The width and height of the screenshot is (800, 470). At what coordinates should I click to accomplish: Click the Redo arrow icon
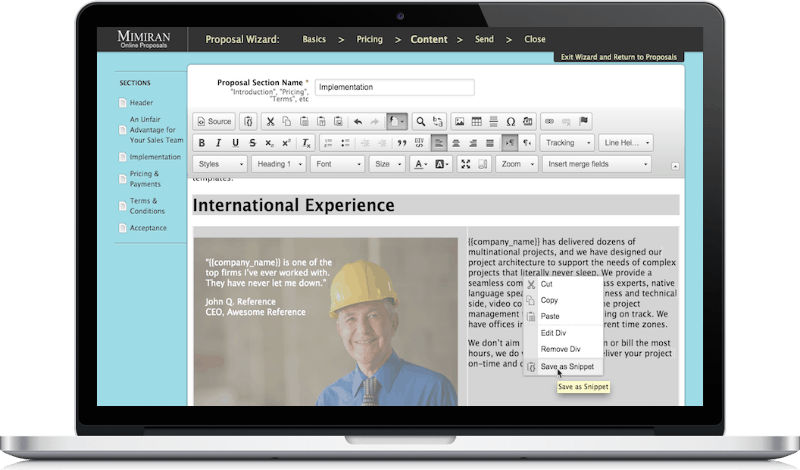pos(374,121)
